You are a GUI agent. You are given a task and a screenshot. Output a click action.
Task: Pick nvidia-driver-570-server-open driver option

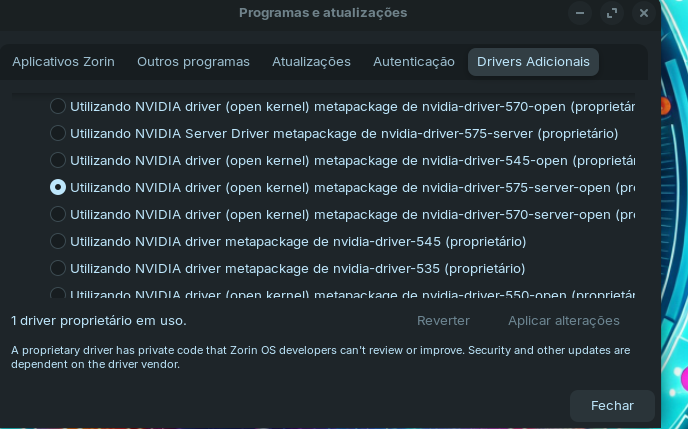pyautogui.click(x=58, y=214)
